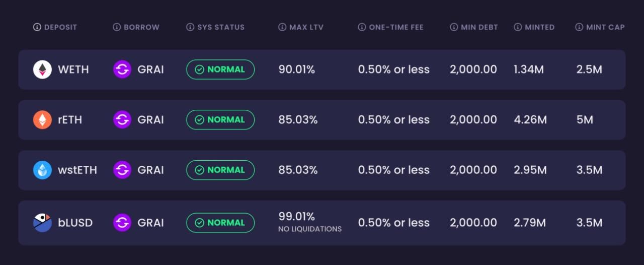The height and width of the screenshot is (265, 644).
Task: Click the info icon beside DEPOSIT header
Action: click(37, 27)
